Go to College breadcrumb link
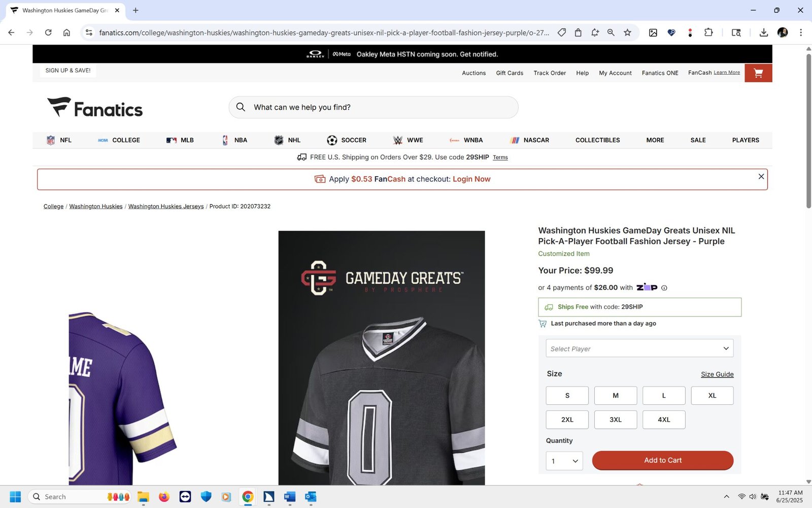 tap(53, 206)
